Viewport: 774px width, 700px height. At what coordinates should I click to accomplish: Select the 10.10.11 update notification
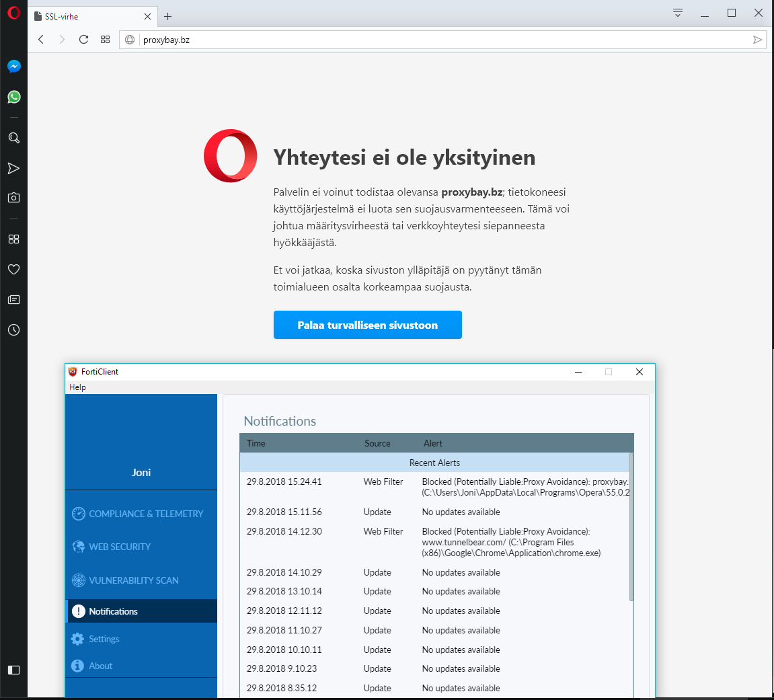point(435,650)
